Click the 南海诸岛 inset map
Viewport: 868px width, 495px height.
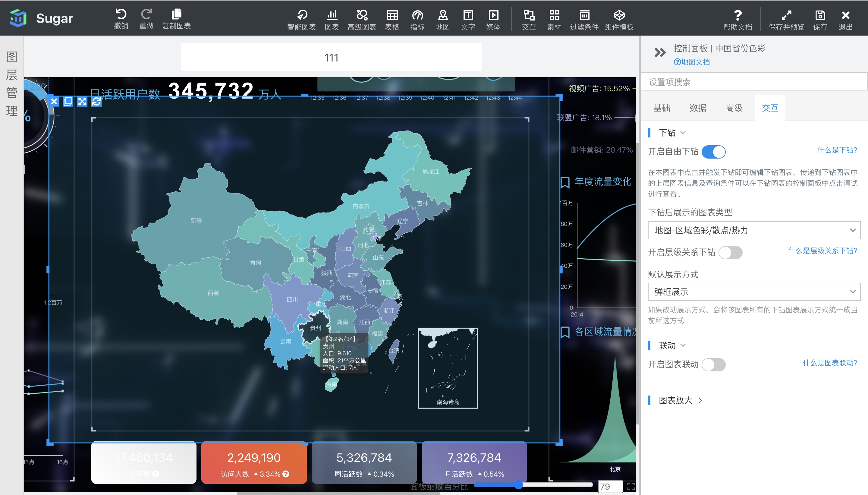[448, 368]
